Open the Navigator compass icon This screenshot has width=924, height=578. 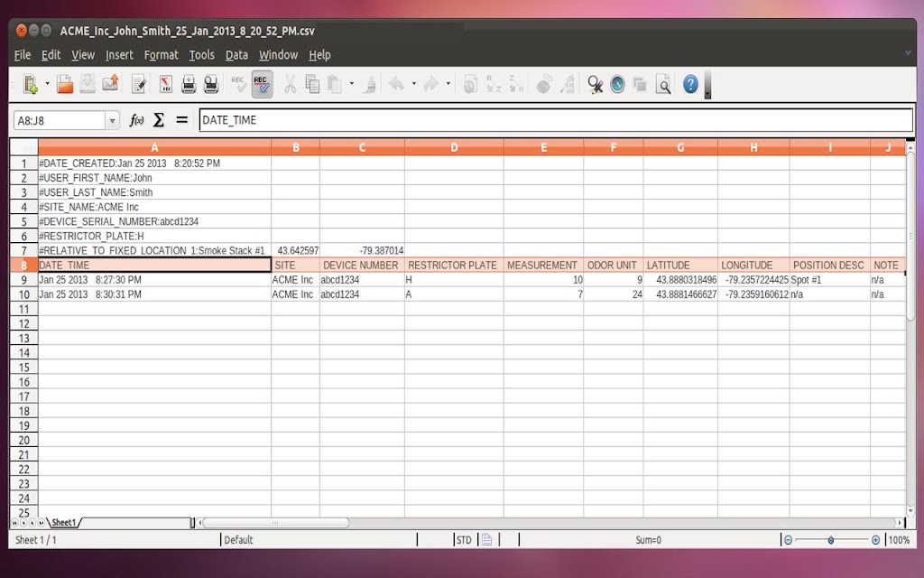click(617, 84)
